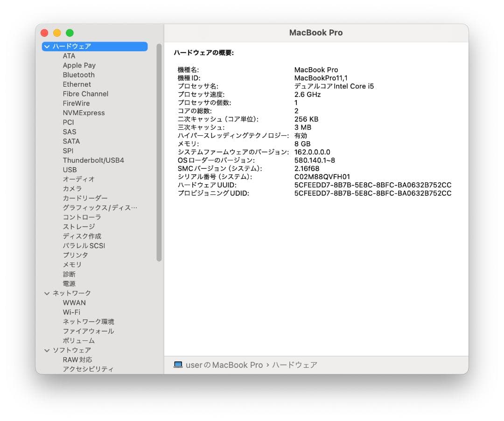
Task: Collapse the ネットワーク section
Action: tap(47, 293)
